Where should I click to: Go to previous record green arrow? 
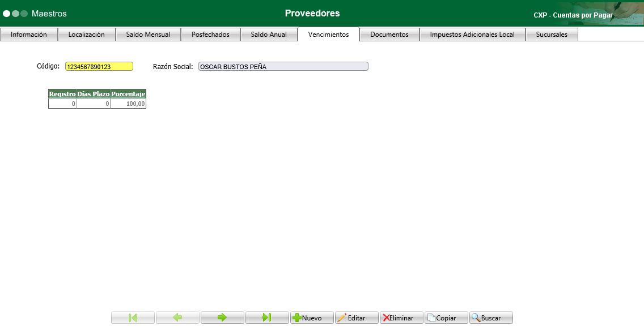pyautogui.click(x=177, y=318)
